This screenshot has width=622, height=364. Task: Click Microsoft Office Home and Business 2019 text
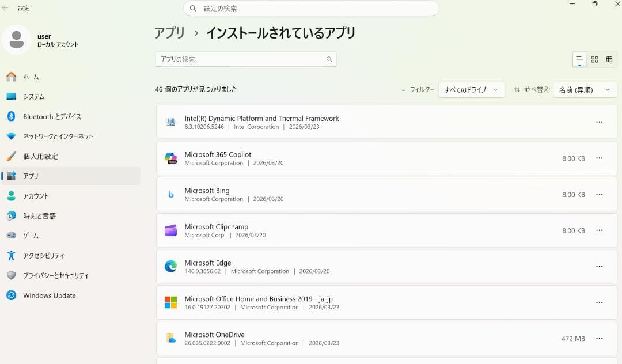coord(259,298)
